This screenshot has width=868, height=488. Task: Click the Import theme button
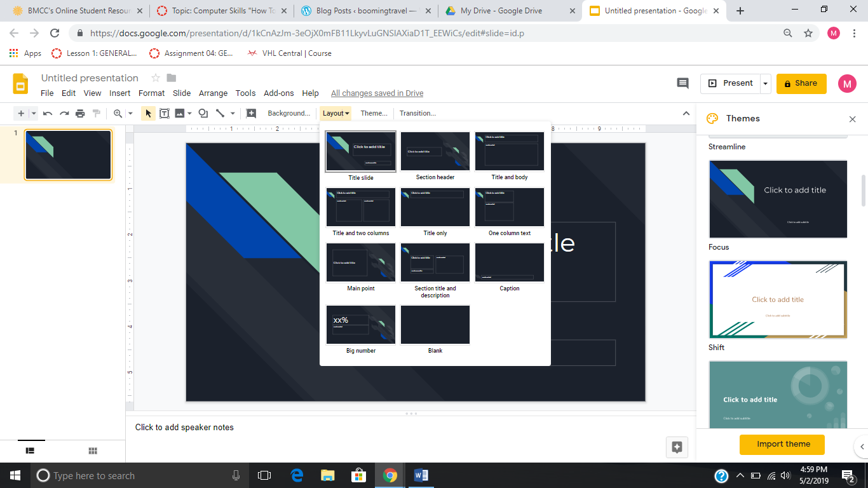pos(783,444)
